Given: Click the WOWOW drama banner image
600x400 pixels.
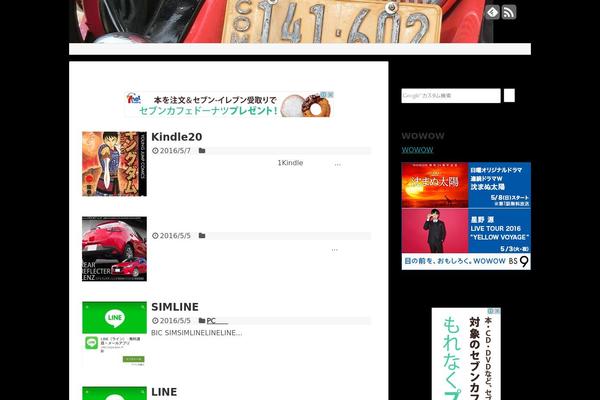Looking at the screenshot, I should (x=466, y=216).
